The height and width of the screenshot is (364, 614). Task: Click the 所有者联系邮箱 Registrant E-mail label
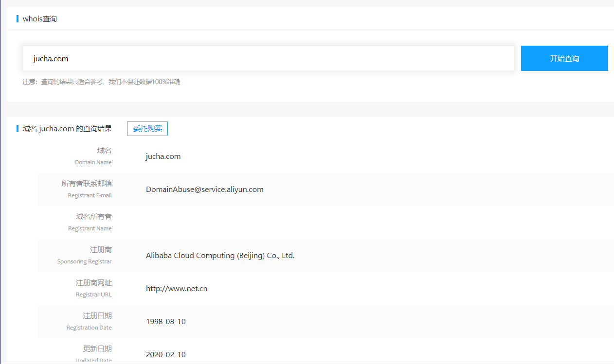87,189
